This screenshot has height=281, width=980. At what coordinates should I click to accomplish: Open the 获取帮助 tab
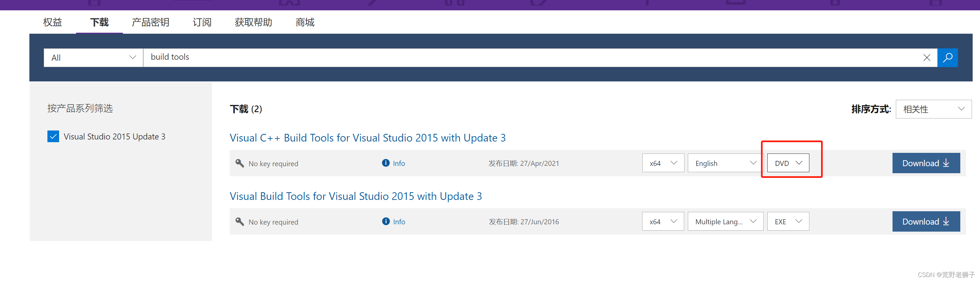(x=253, y=22)
